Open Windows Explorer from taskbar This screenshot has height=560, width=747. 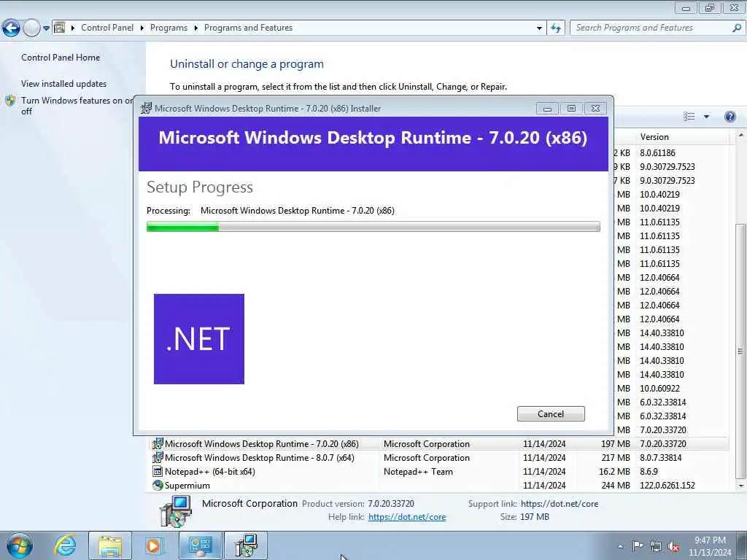click(110, 545)
